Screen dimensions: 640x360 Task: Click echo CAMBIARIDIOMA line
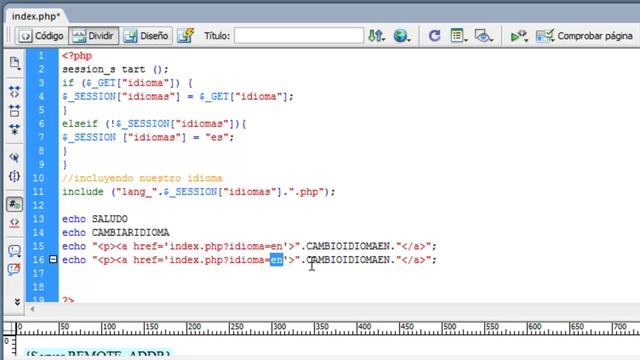(x=116, y=232)
